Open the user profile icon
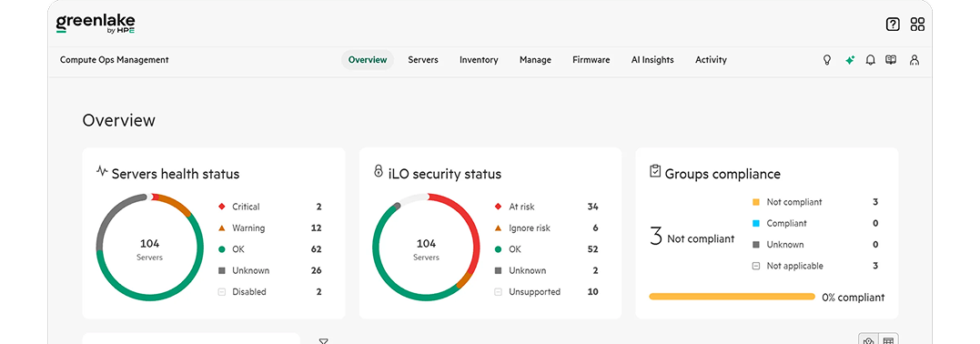Screen dimensions: 980x344 point(914,60)
